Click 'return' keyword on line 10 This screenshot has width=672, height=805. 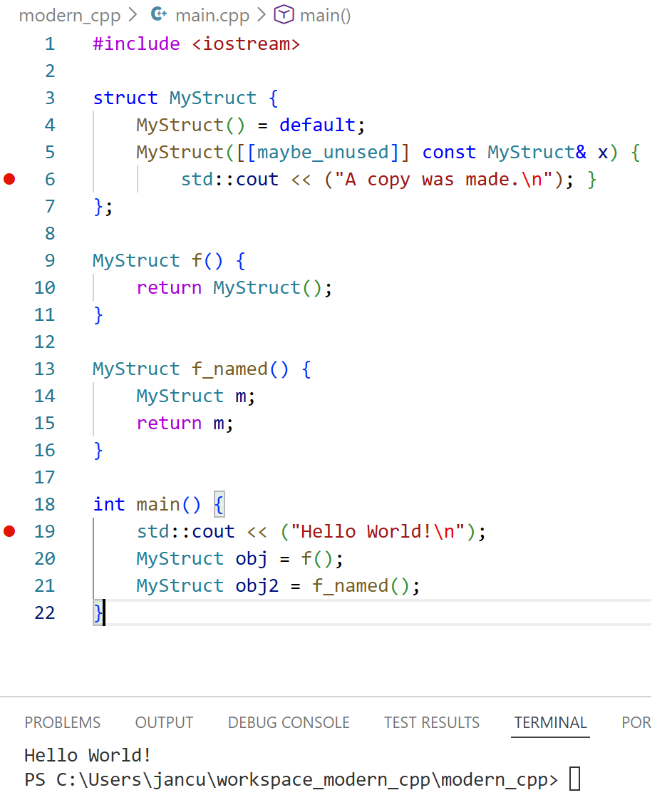(169, 288)
